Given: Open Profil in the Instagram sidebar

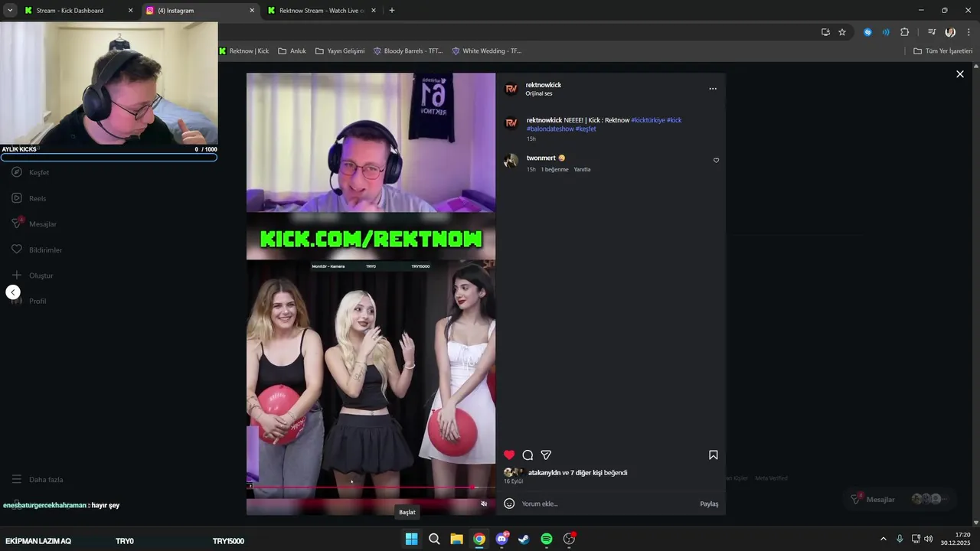Looking at the screenshot, I should click(x=29, y=302).
